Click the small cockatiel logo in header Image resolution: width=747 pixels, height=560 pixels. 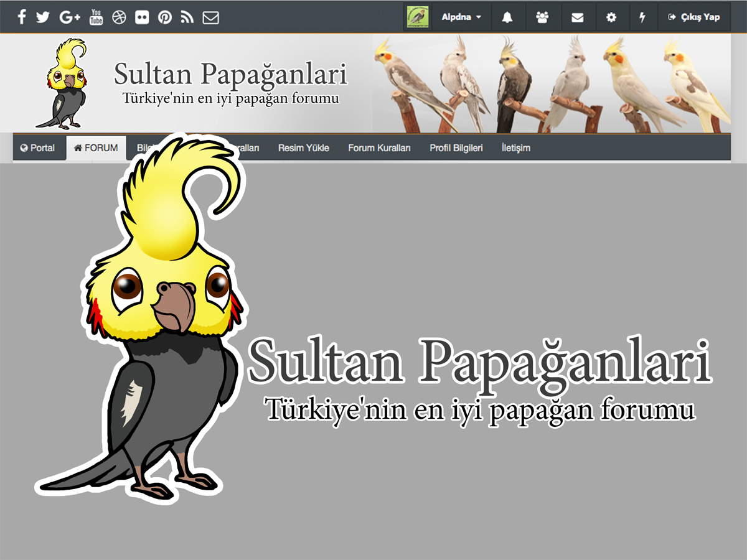point(61,83)
